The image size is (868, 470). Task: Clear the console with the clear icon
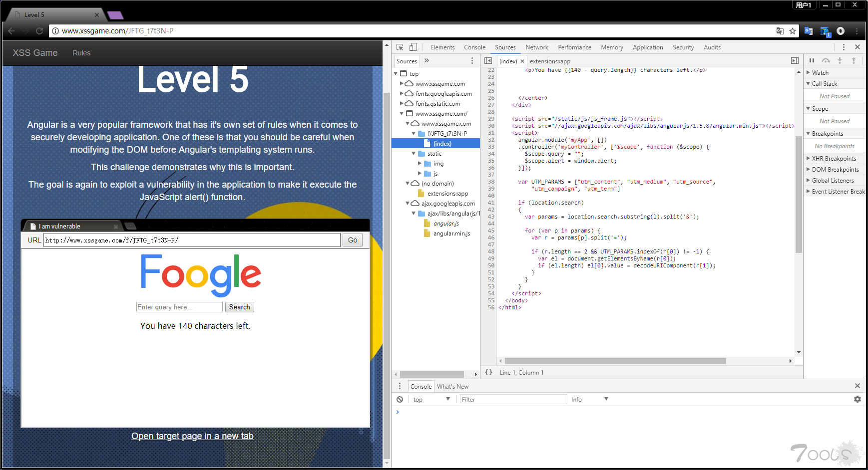pyautogui.click(x=400, y=399)
